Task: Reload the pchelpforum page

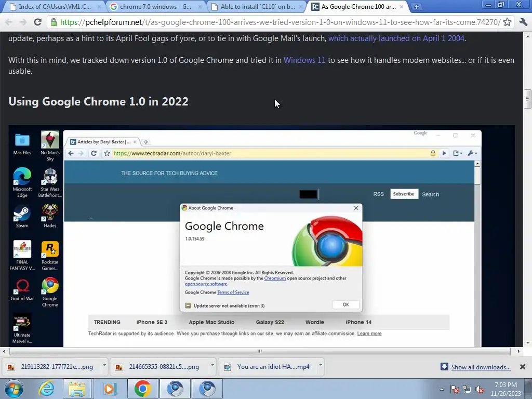Action: (37, 22)
